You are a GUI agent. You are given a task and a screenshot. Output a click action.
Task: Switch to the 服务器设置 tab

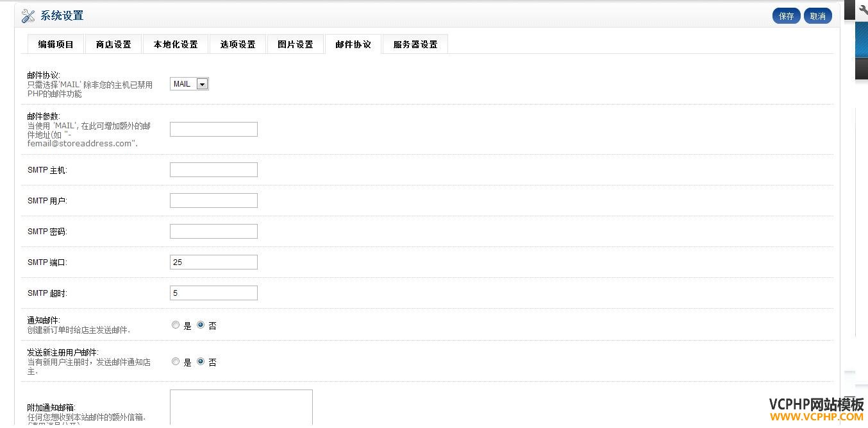tap(415, 44)
